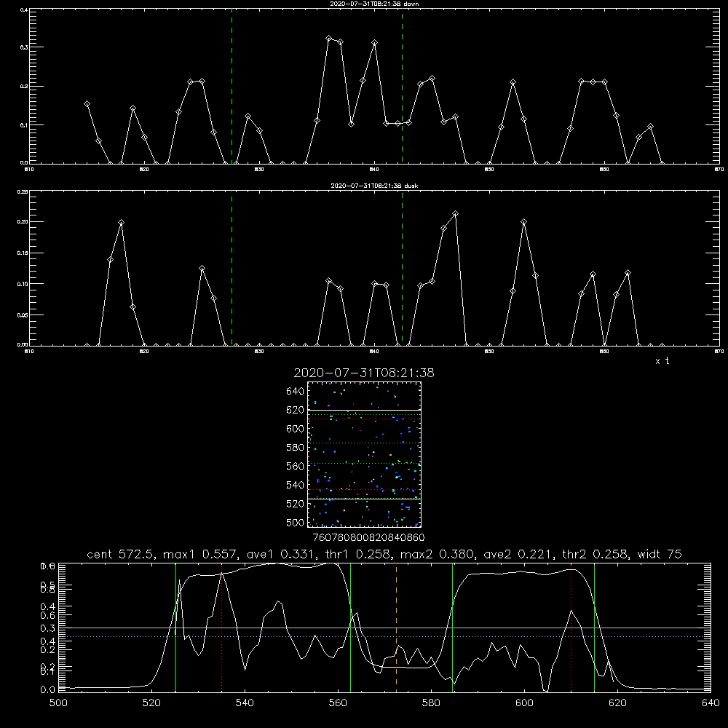Click the red dotted line at 535 in the bottom plot
Screen dimensions: 728x728
point(222,627)
